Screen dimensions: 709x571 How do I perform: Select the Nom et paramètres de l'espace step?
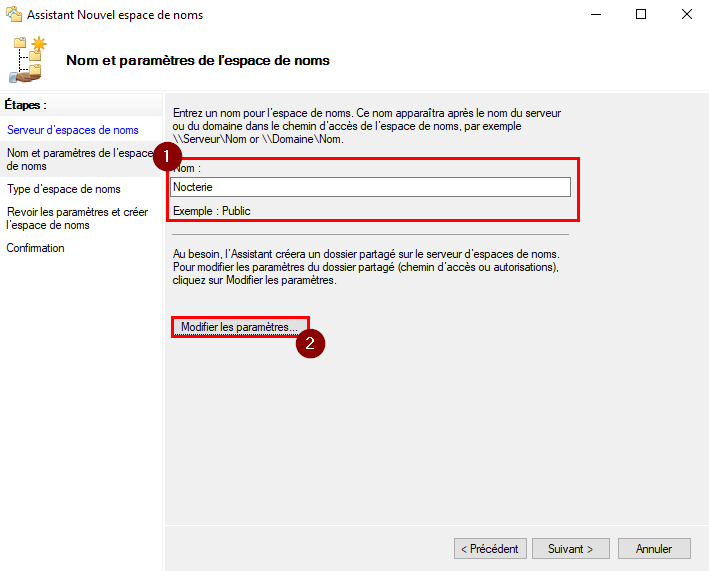pos(80,159)
